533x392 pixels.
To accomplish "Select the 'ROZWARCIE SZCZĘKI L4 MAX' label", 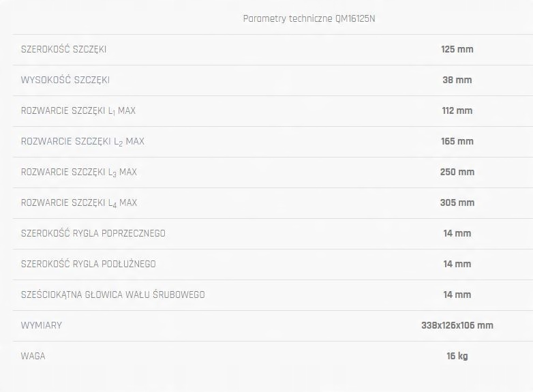I will (x=79, y=202).
